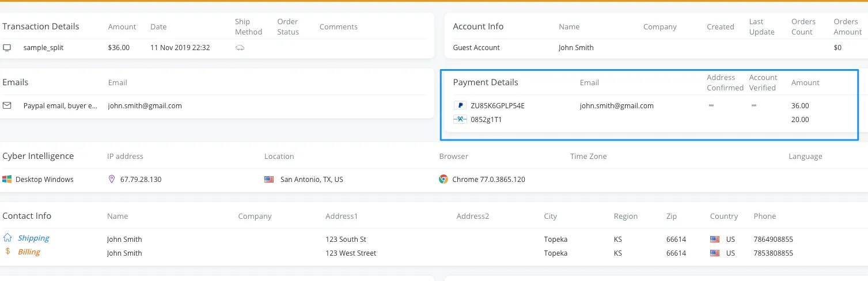The image size is (868, 281).
Task: Click the PayPal ID ZU85K6GPLP54E
Action: (498, 106)
